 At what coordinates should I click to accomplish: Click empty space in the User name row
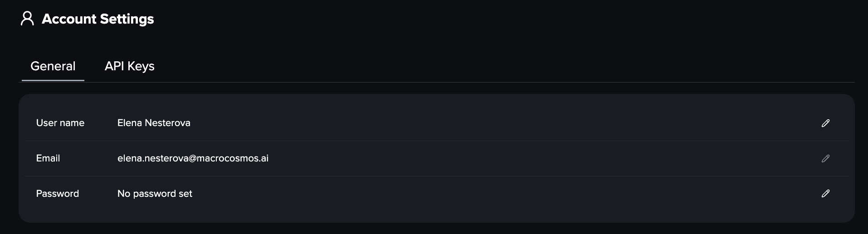point(499,123)
